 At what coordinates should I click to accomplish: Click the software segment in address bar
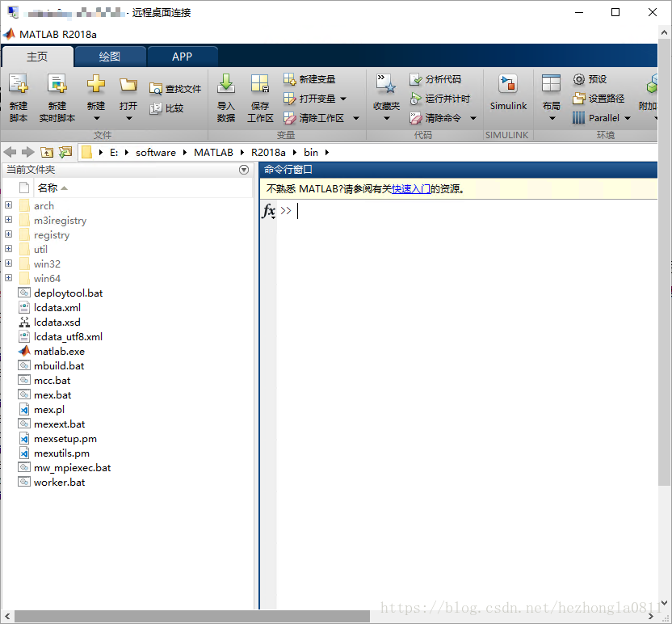coord(156,152)
